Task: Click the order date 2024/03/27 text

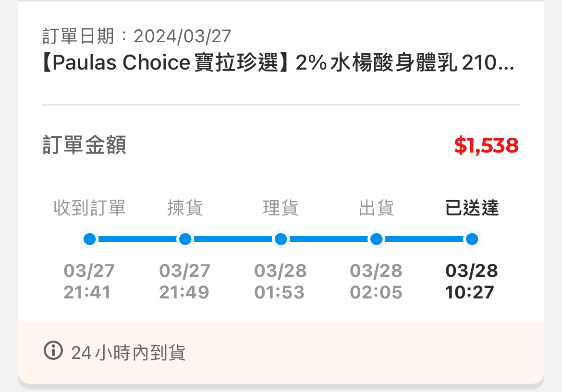Action: [183, 36]
